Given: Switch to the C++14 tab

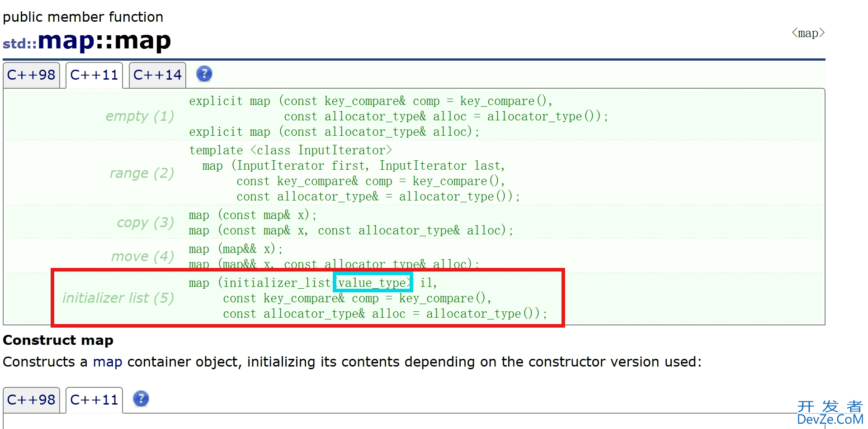Looking at the screenshot, I should coord(158,75).
